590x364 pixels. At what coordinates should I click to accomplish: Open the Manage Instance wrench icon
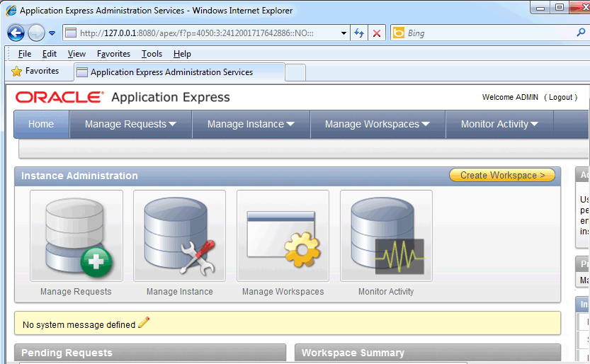[179, 236]
